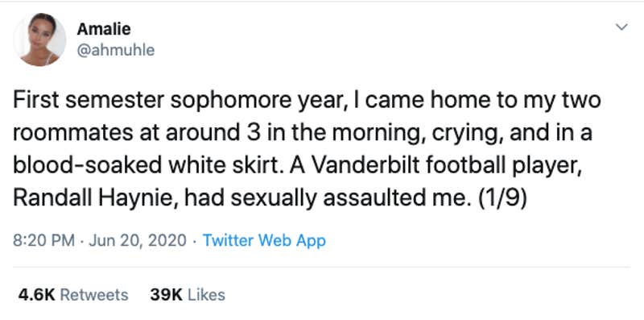Image resolution: width=644 pixels, height=320 pixels.
Task: Open Amalie's profile picture
Action: (x=39, y=39)
